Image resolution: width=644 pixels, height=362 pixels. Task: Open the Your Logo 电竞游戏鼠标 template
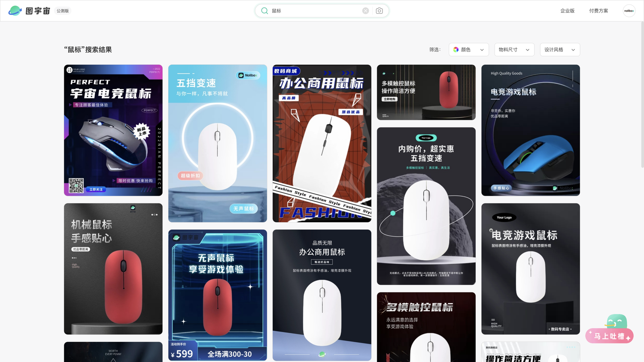pyautogui.click(x=531, y=269)
